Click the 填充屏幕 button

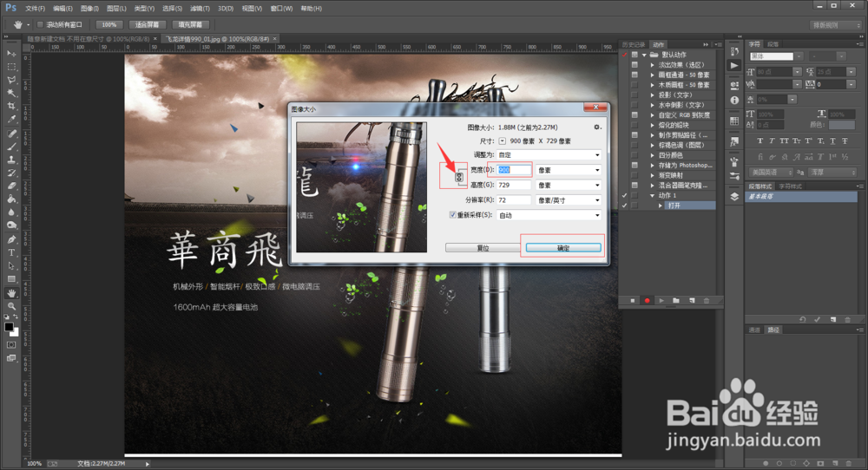[190, 24]
